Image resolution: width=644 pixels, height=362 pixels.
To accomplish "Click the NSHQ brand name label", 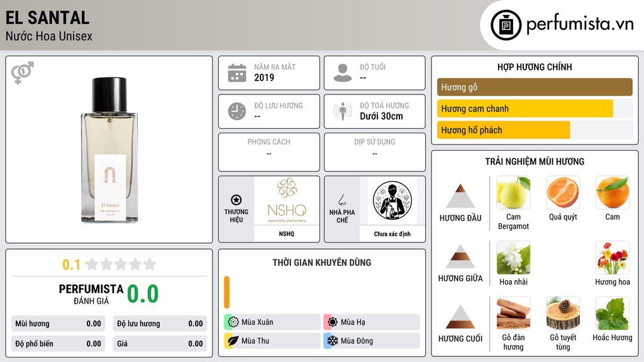I will click(x=287, y=234).
